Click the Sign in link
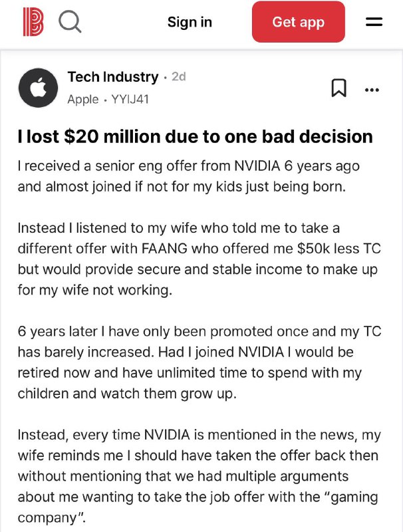This screenshot has width=403, height=532. (x=190, y=22)
